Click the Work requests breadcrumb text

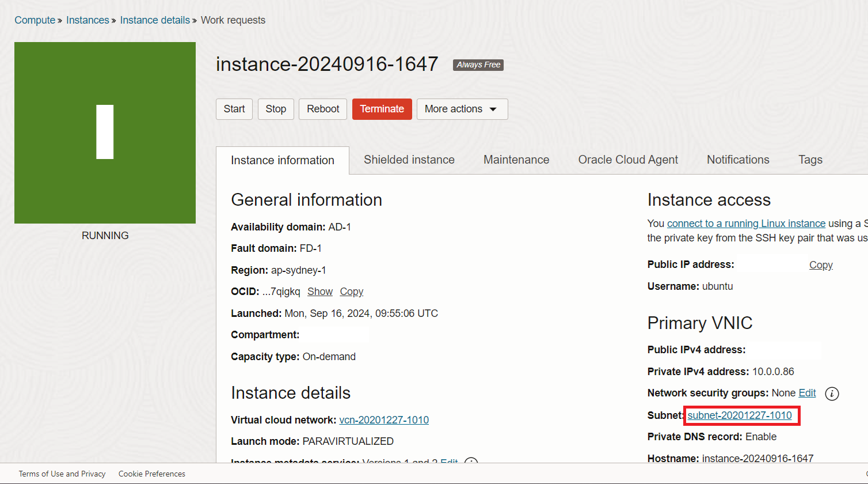[x=233, y=20]
